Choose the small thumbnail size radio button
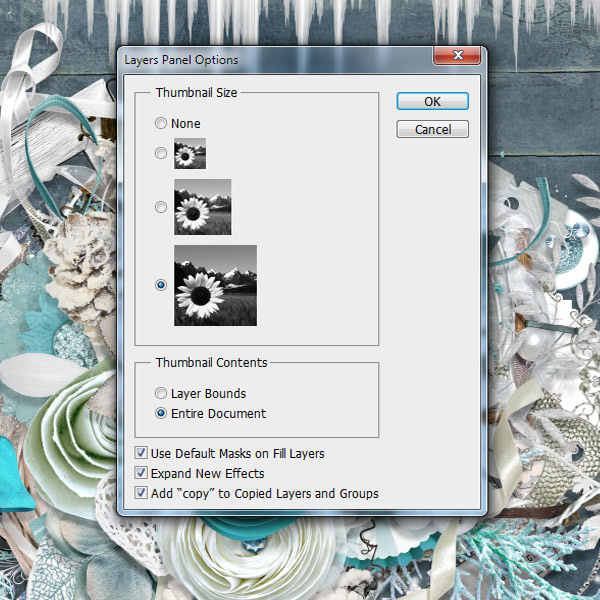The width and height of the screenshot is (600, 600). point(161,153)
